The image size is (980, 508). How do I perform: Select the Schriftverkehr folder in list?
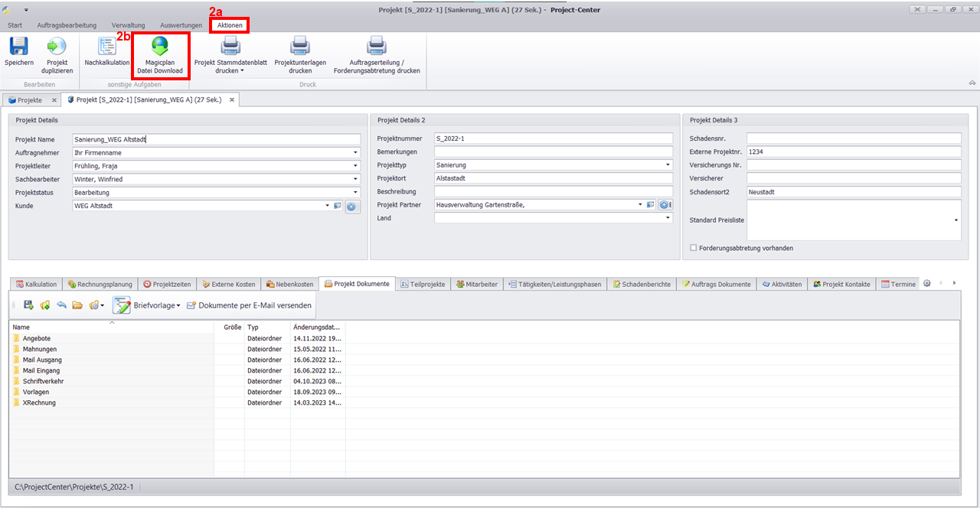pos(43,381)
